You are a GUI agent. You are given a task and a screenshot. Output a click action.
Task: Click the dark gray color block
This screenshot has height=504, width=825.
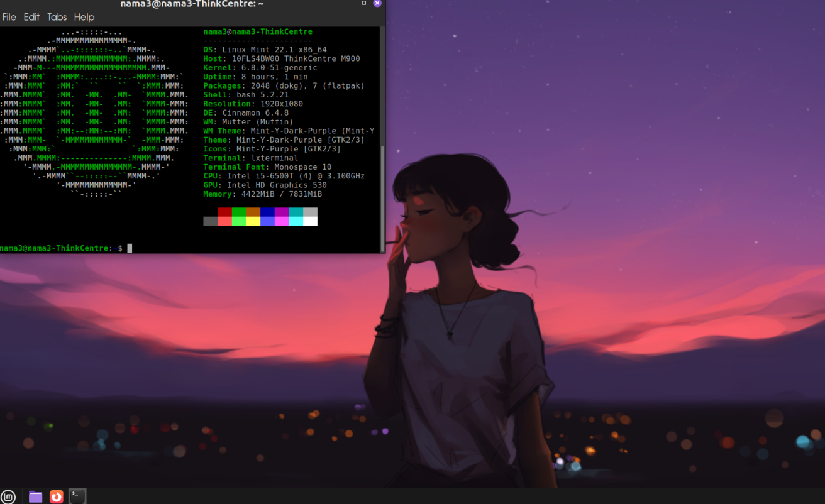click(x=211, y=221)
